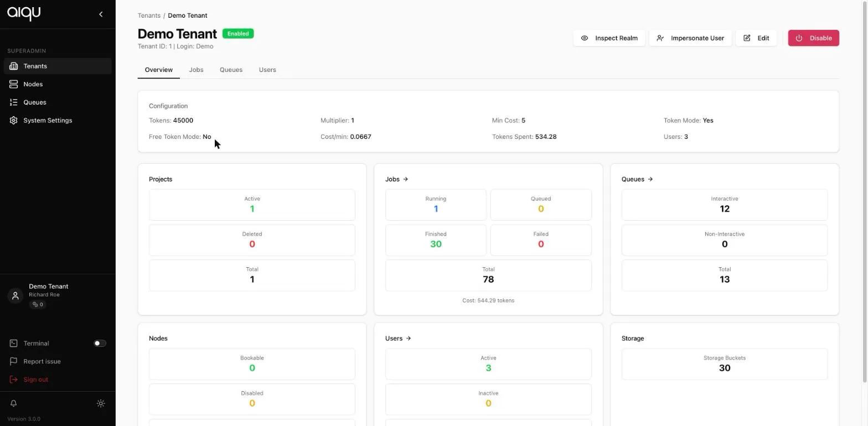Click the Jobs Finished tile showing 30

(436, 240)
